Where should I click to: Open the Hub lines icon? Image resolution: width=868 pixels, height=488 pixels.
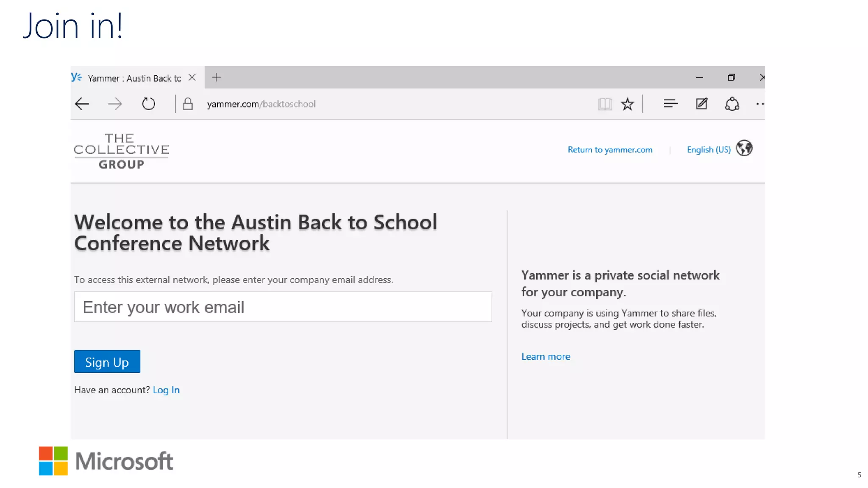pos(670,104)
